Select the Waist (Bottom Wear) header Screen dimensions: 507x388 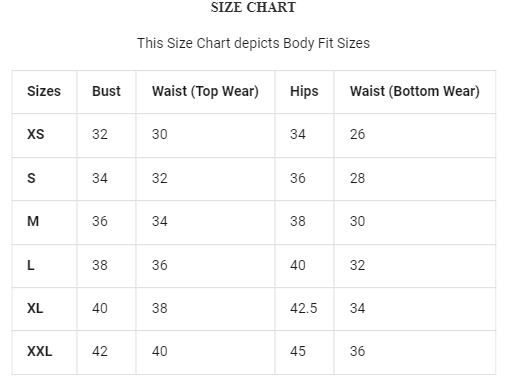pyautogui.click(x=415, y=91)
